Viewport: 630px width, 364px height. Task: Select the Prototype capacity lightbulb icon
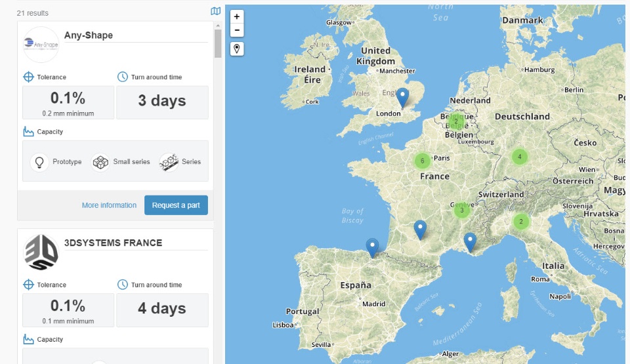click(x=39, y=162)
